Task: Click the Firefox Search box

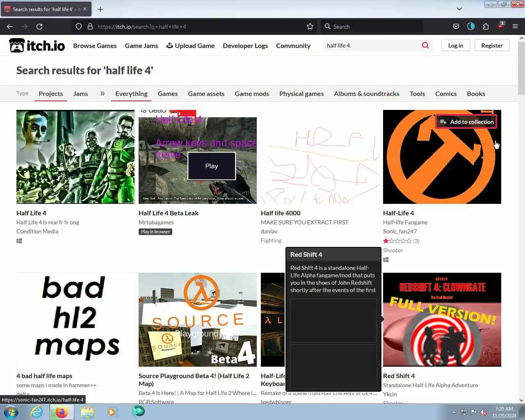Action: point(372,27)
